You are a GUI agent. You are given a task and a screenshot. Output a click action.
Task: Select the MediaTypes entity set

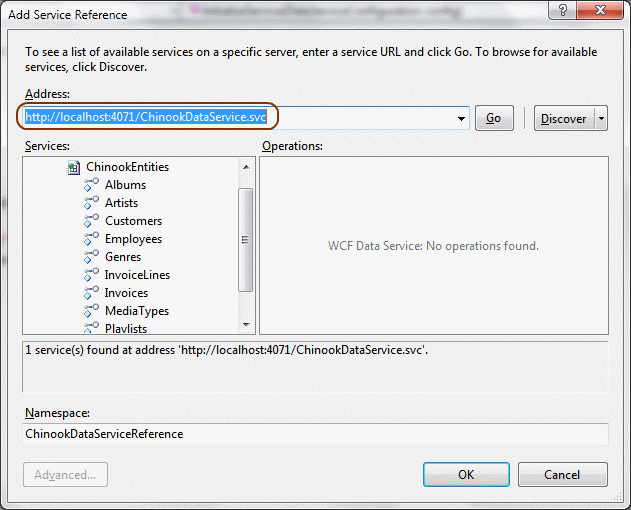coord(137,311)
